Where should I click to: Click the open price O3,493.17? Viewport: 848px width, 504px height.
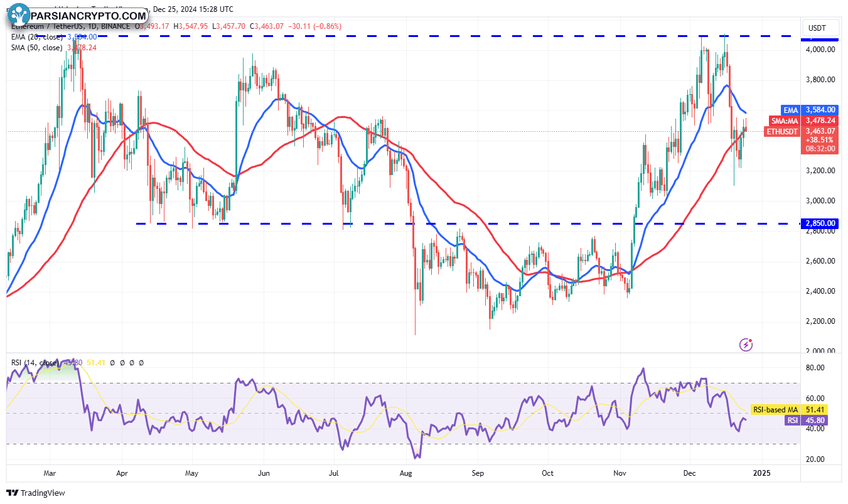coord(153,26)
